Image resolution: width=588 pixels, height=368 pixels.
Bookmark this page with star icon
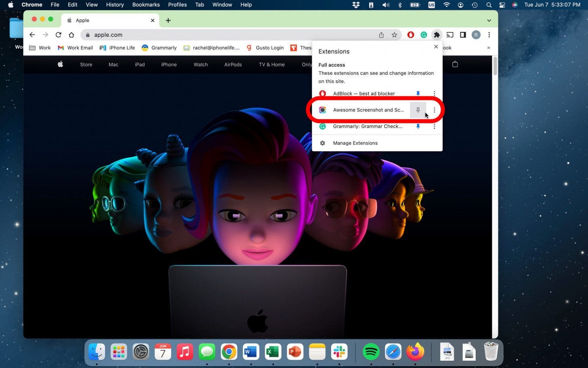(x=395, y=35)
